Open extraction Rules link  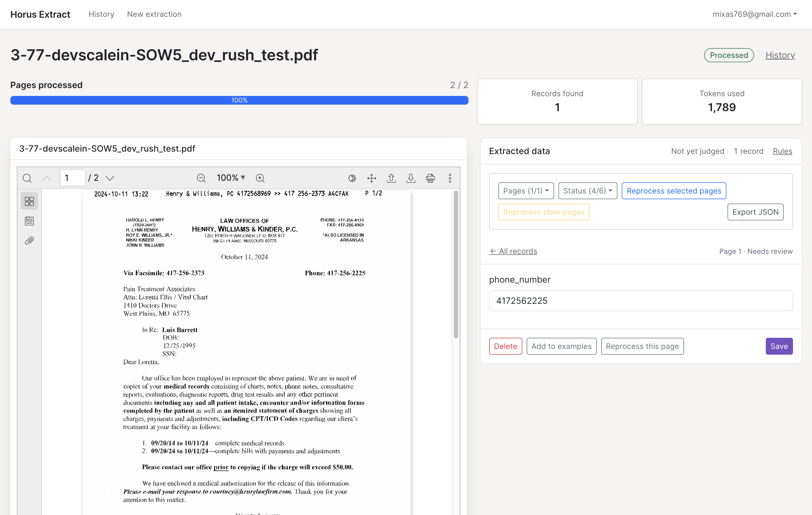click(x=782, y=151)
